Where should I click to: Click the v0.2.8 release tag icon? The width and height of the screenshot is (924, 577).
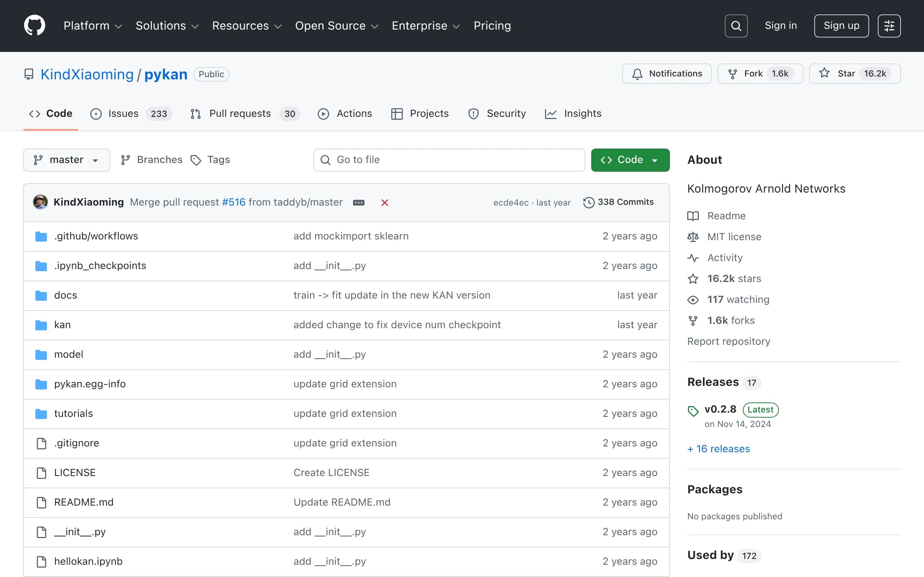click(693, 411)
